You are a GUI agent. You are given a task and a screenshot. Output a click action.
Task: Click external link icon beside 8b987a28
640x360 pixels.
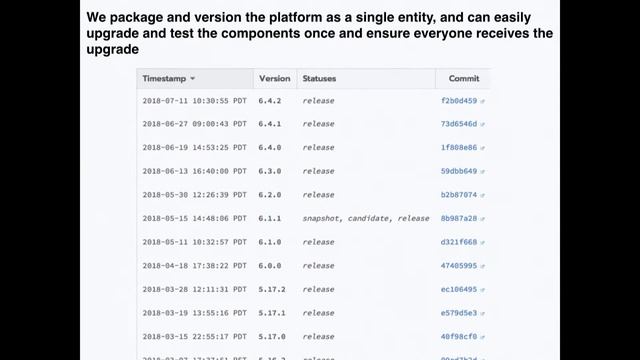click(482, 219)
